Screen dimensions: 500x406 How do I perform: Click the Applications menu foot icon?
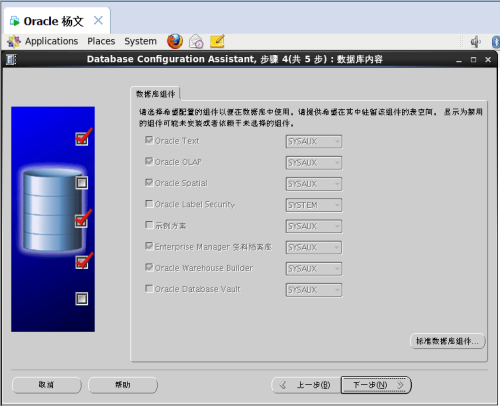[x=14, y=41]
